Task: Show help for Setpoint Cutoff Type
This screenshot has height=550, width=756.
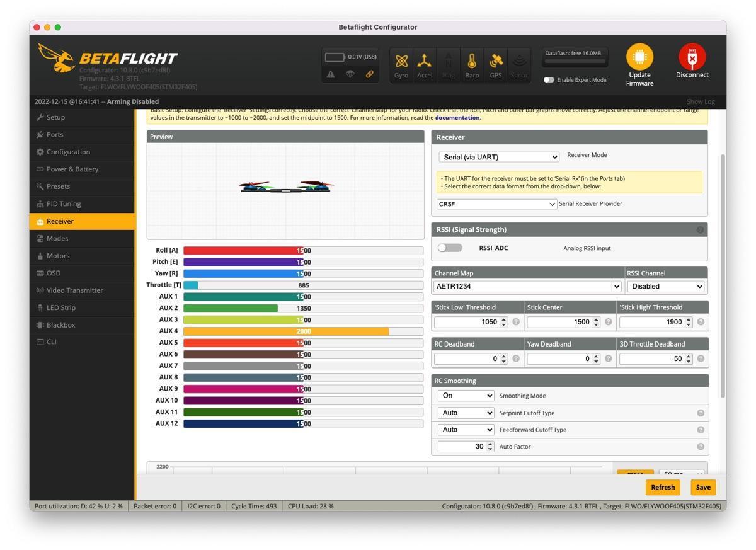Action: tap(701, 413)
